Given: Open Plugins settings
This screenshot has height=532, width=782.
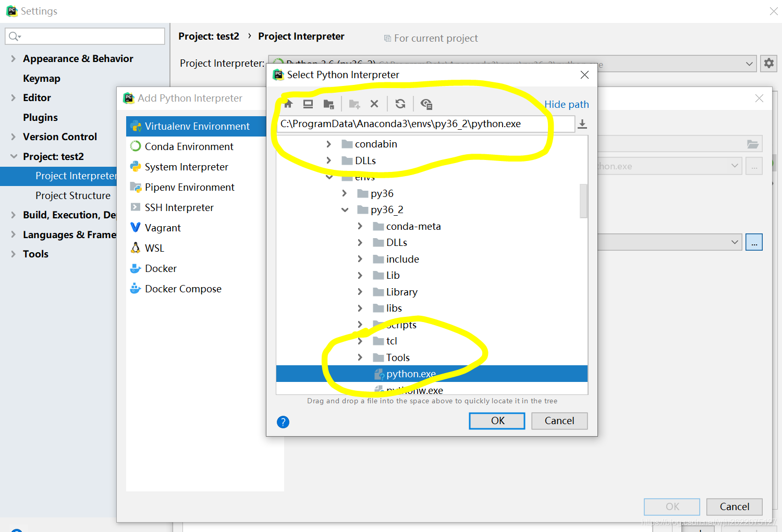Looking at the screenshot, I should click(40, 117).
